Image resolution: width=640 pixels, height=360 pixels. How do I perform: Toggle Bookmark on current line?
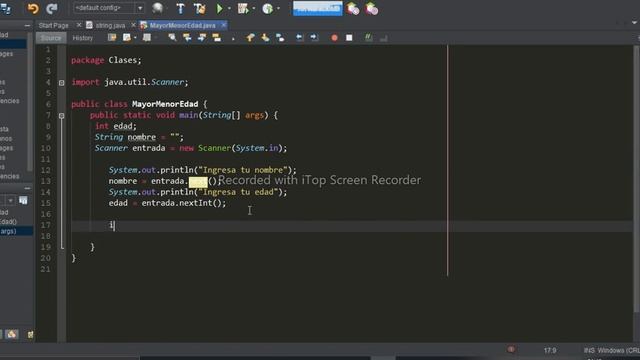pyautogui.click(x=280, y=38)
